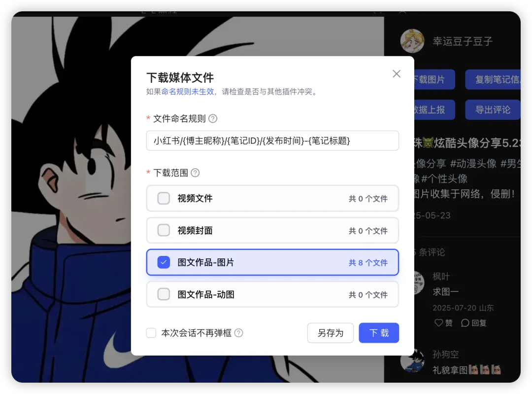Open 枫叶 commenter avatar
The image size is (532, 394).
click(418, 283)
